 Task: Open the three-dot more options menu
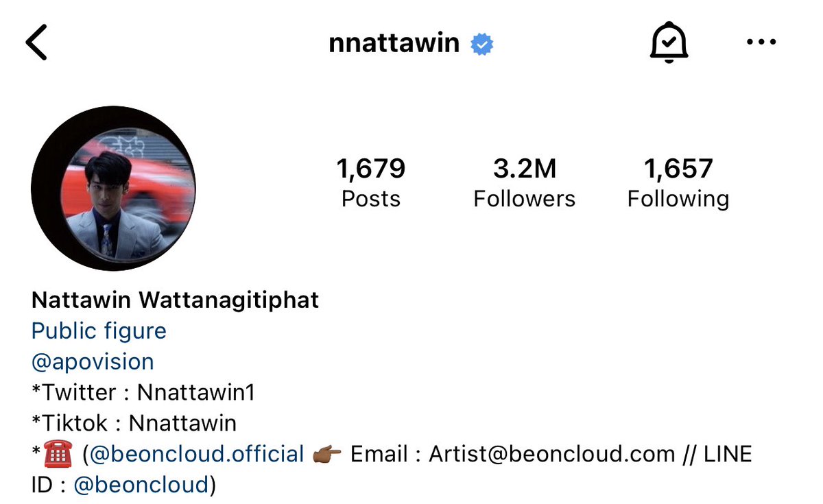[760, 43]
